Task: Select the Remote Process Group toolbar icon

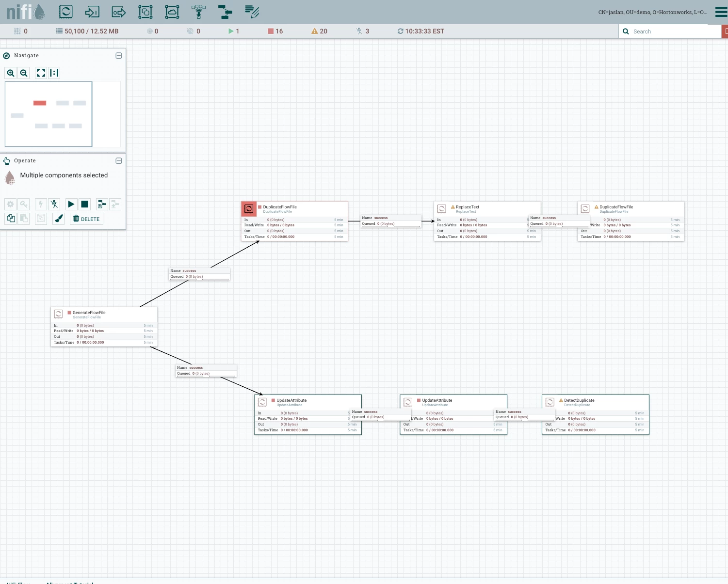Action: tap(172, 12)
